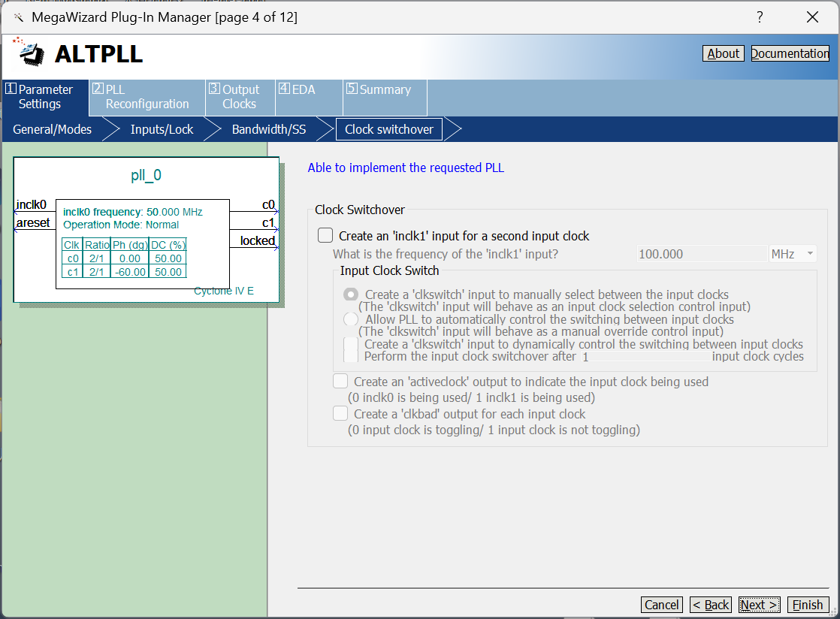Open the help question mark button
The width and height of the screenshot is (840, 619).
[x=760, y=17]
